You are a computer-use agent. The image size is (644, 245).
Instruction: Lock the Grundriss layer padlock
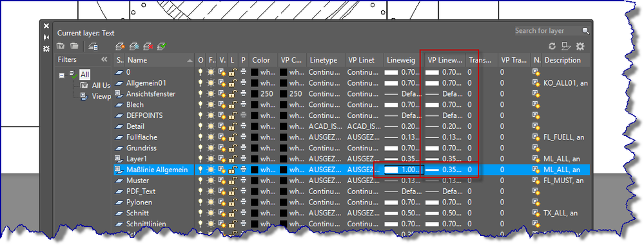[233, 148]
